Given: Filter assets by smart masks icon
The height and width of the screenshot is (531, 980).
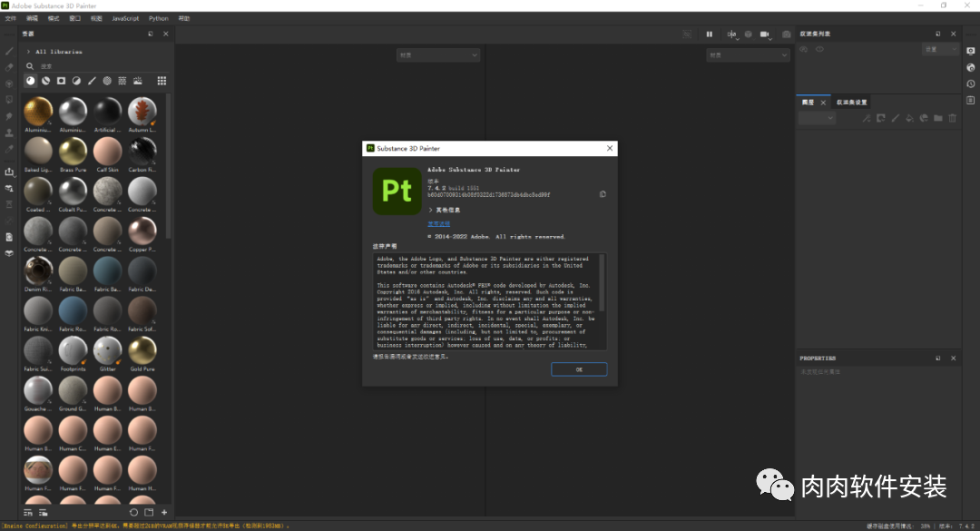Looking at the screenshot, I should (x=62, y=81).
